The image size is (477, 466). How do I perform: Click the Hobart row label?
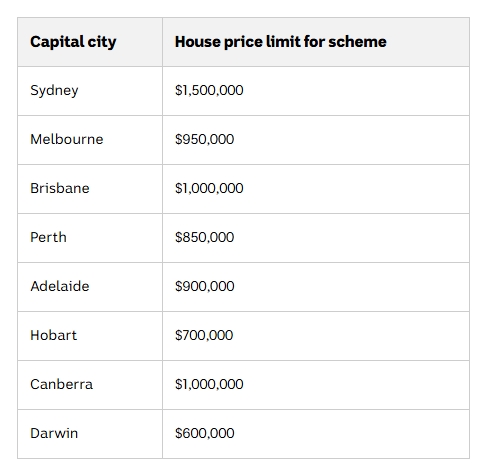coord(53,335)
